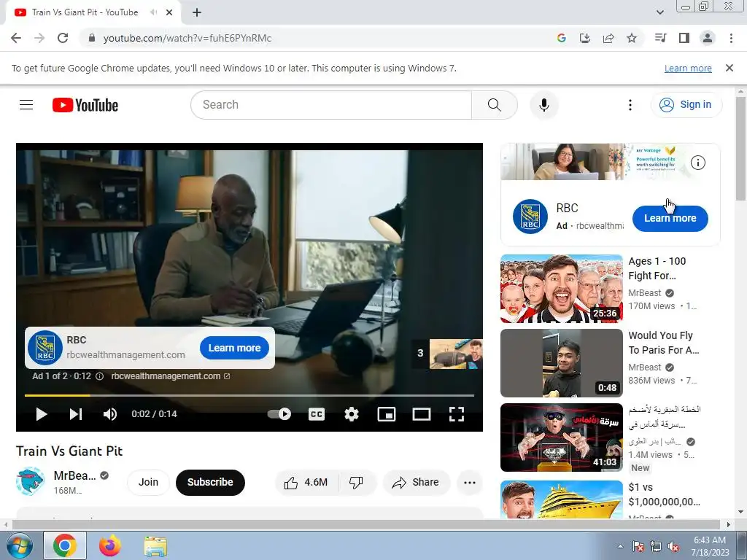Click Learn more in video ad overlay
Screen dimensions: 747x560
(234, 348)
